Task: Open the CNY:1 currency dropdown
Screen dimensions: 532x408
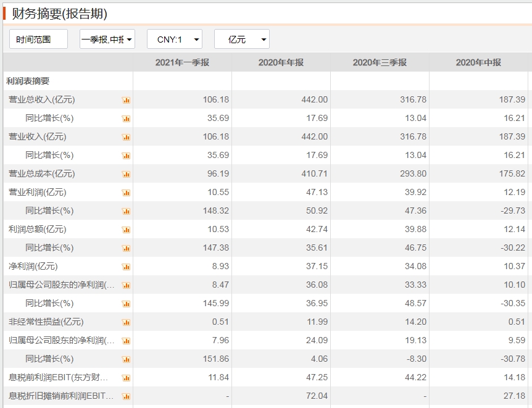Action: click(x=175, y=39)
